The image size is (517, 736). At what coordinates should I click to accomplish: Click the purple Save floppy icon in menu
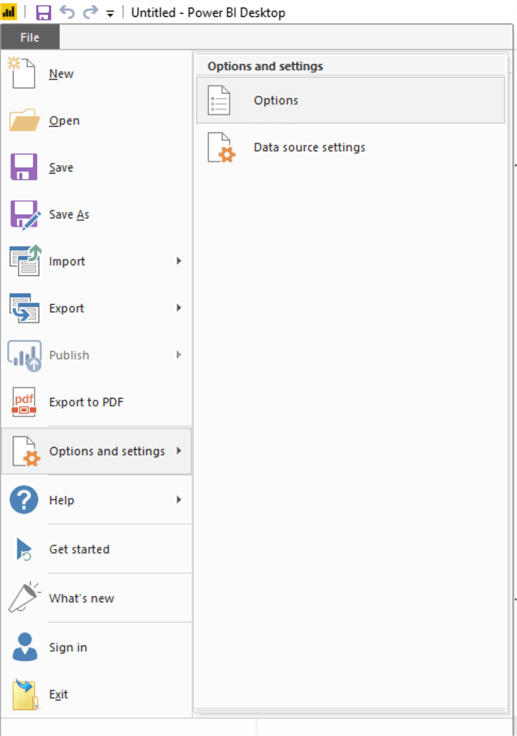pyautogui.click(x=23, y=167)
